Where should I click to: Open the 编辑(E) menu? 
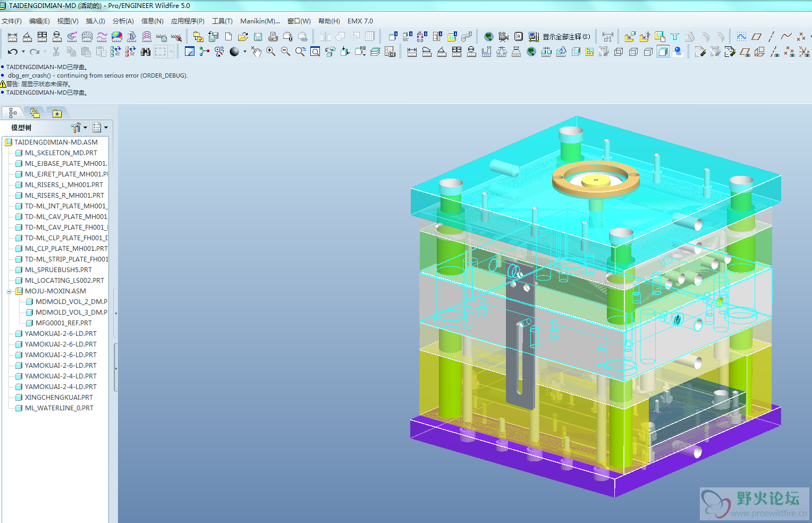[39, 21]
